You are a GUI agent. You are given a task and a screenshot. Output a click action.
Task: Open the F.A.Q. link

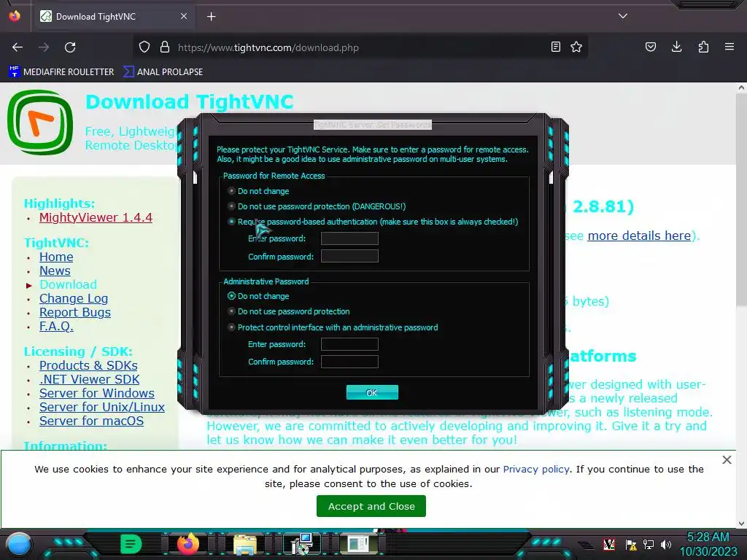pyautogui.click(x=56, y=326)
